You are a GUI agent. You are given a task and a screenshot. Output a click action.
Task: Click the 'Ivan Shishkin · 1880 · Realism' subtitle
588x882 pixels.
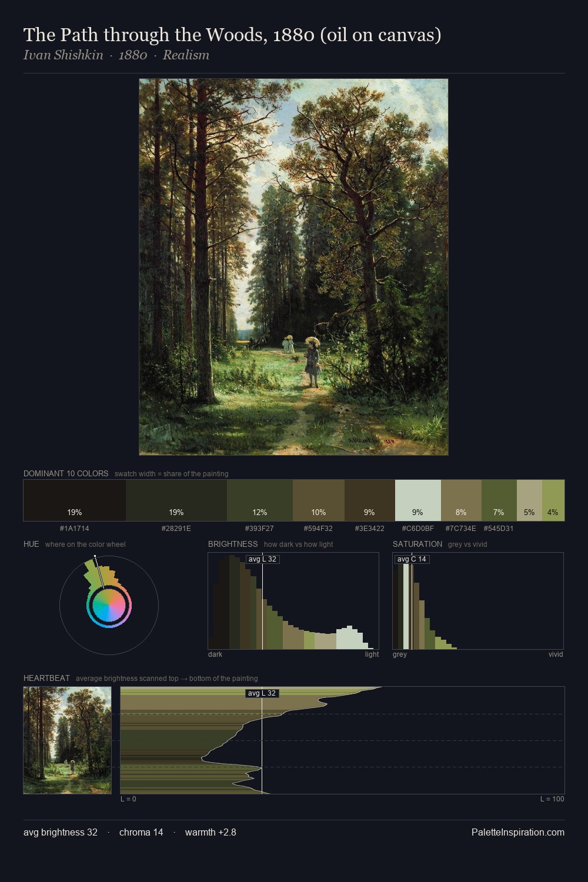(x=116, y=55)
